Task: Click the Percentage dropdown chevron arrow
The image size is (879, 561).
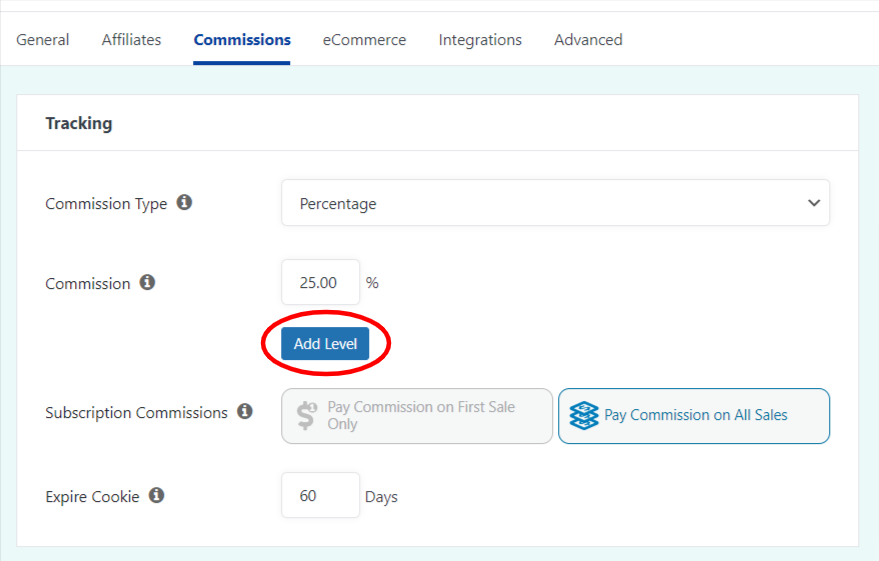Action: point(812,203)
